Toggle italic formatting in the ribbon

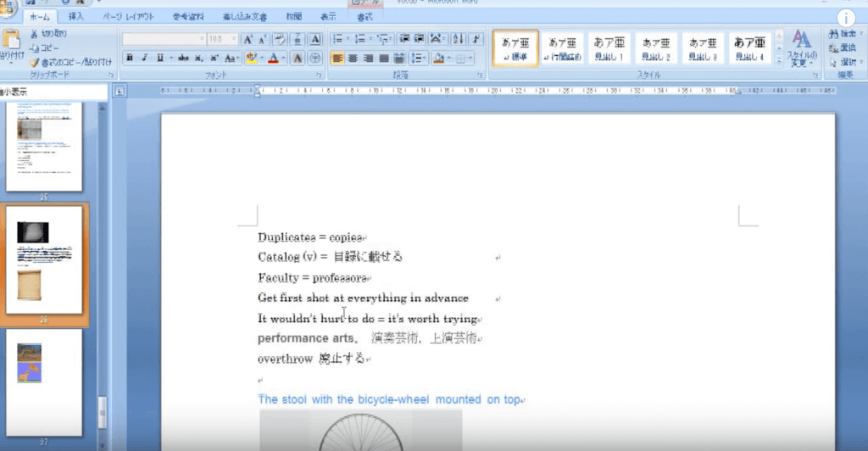(144, 58)
